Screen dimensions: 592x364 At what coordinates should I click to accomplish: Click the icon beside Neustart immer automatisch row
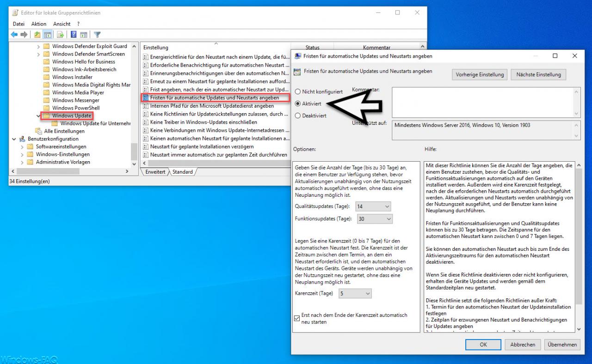[146, 155]
